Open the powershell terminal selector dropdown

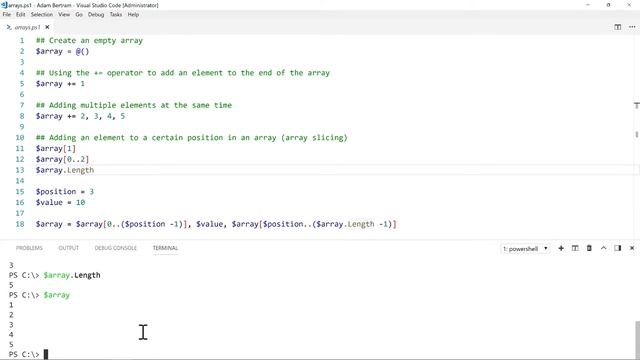(525, 249)
